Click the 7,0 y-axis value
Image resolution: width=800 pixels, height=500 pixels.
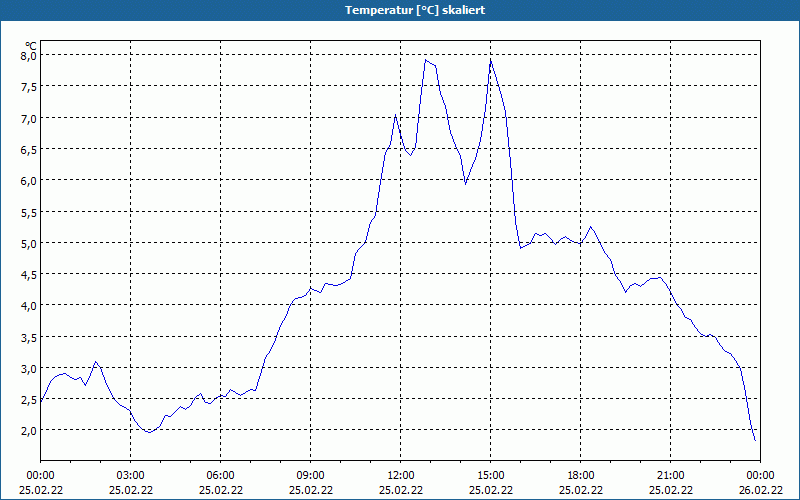pos(30,118)
